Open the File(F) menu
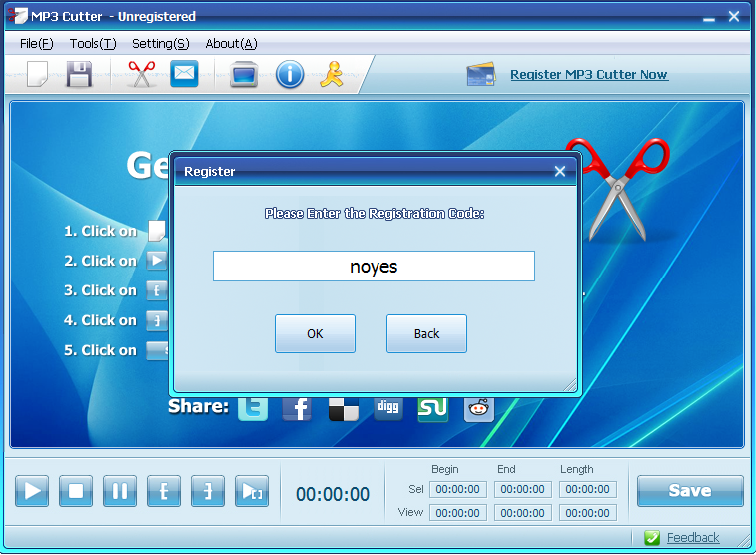This screenshot has height=555, width=756. click(37, 44)
